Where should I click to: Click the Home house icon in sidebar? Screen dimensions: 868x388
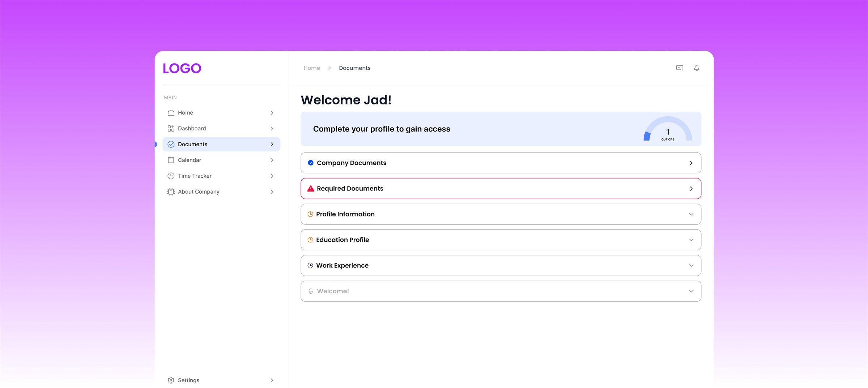171,113
